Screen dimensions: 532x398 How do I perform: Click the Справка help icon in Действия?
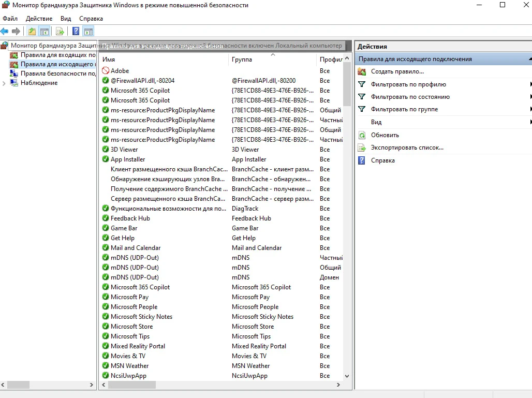[362, 160]
